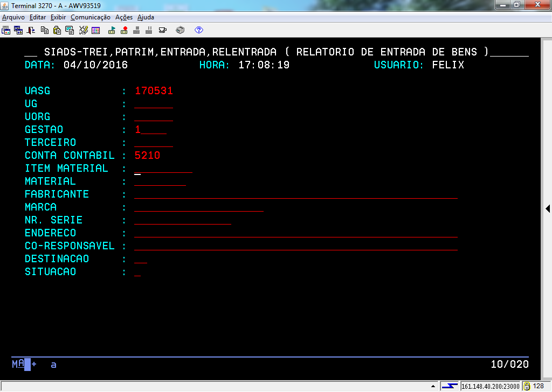The image size is (552, 392).
Task: Click the empty UG input field
Action: [x=154, y=104]
